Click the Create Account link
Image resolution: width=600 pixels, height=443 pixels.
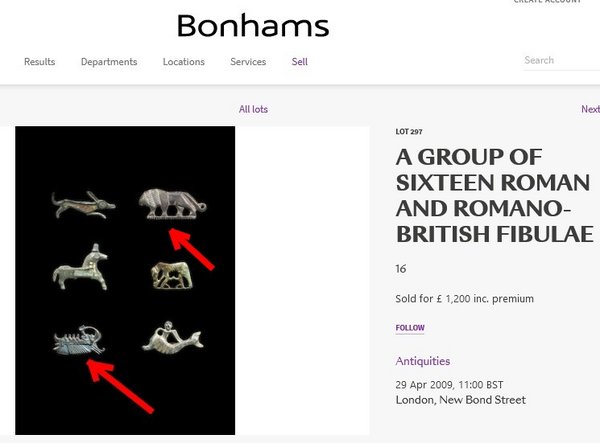click(x=547, y=2)
